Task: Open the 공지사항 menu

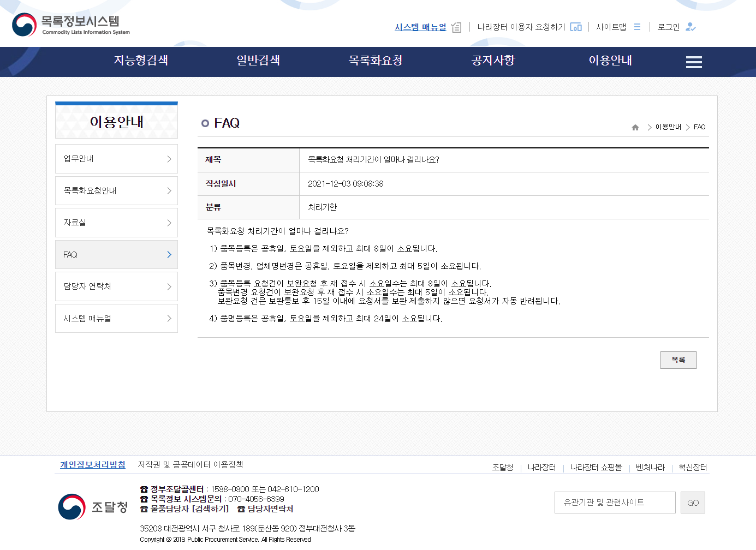Action: (493, 61)
